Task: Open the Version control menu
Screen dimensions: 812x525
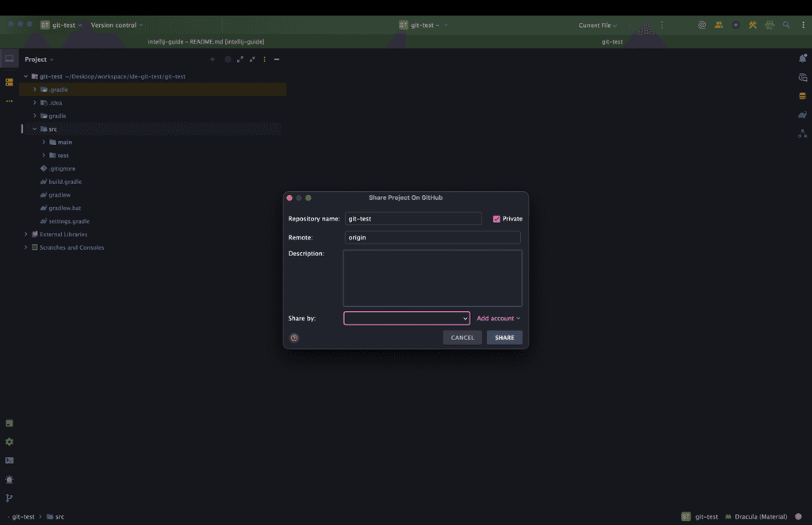Action: click(x=117, y=25)
